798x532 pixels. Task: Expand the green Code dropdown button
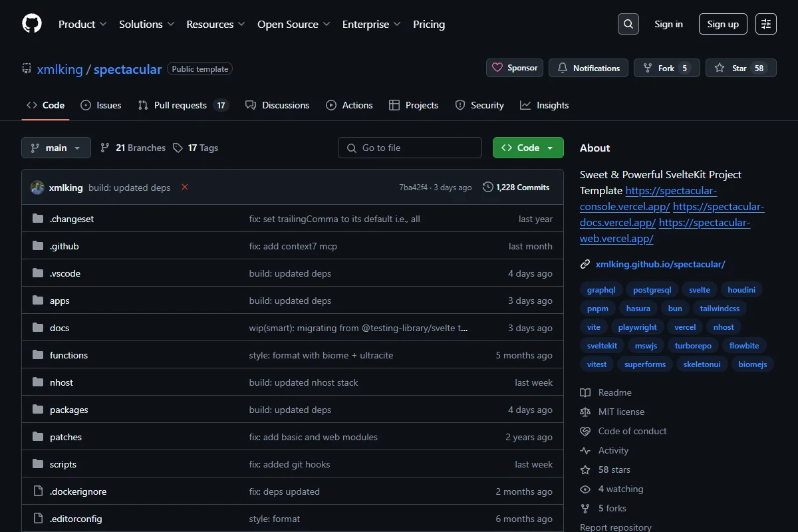click(x=528, y=148)
